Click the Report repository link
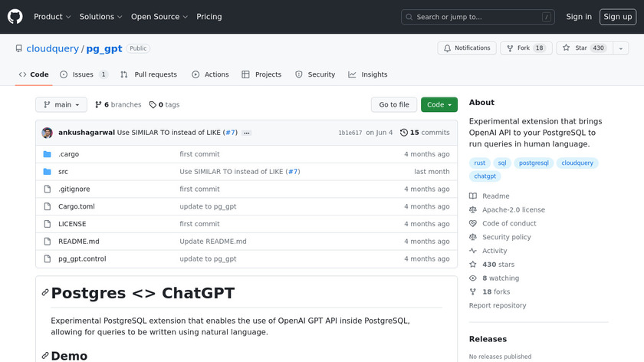Viewport: 644px width, 362px height. [x=498, y=305]
